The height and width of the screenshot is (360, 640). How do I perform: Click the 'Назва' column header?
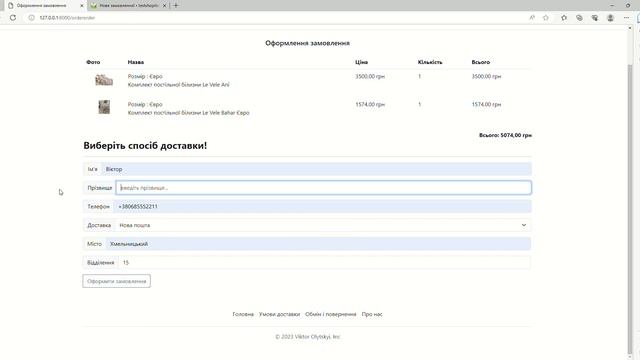pos(136,62)
